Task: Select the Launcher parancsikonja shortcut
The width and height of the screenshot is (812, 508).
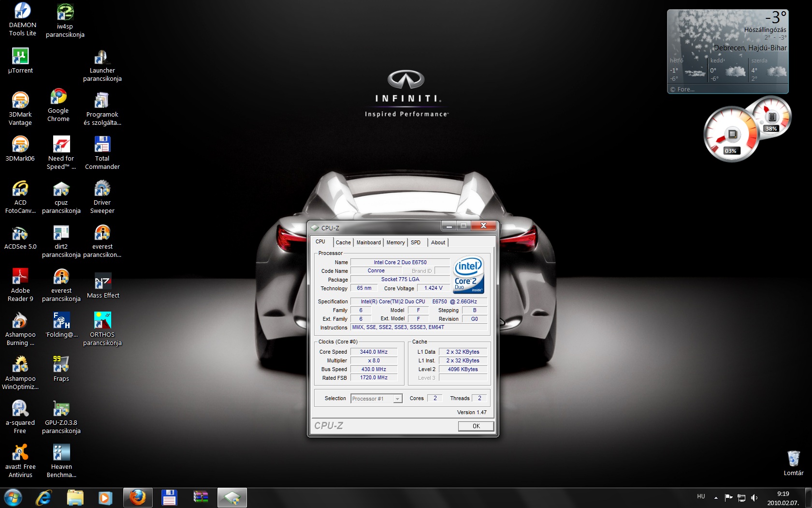Action: pyautogui.click(x=102, y=65)
